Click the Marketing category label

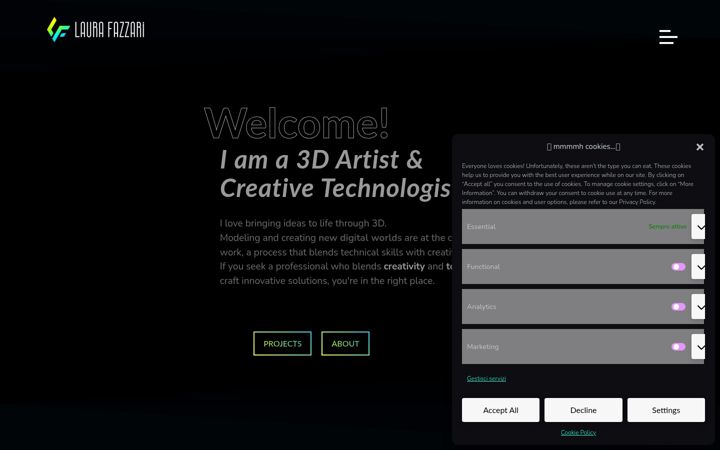point(483,347)
